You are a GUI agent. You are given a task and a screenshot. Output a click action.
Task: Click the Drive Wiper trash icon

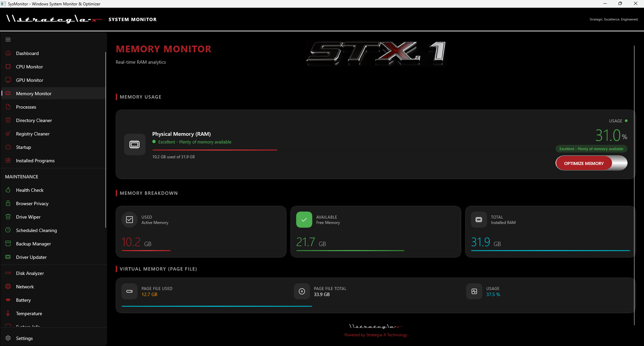pyautogui.click(x=8, y=217)
